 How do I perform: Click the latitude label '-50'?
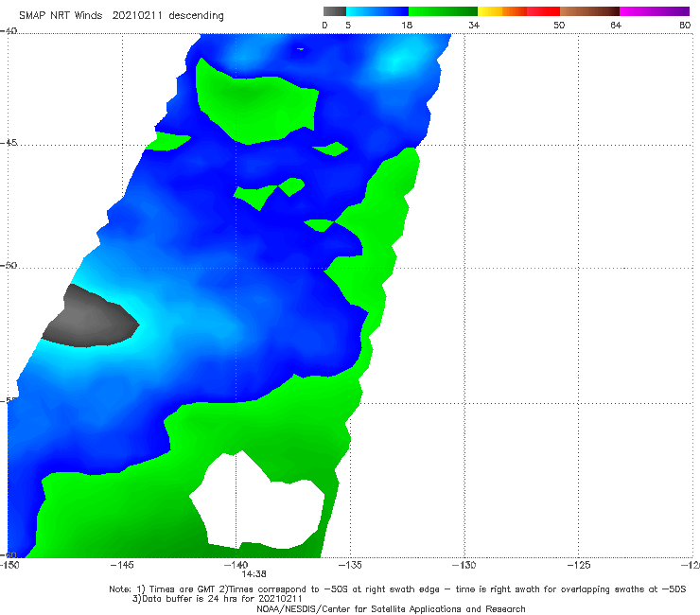(9, 265)
